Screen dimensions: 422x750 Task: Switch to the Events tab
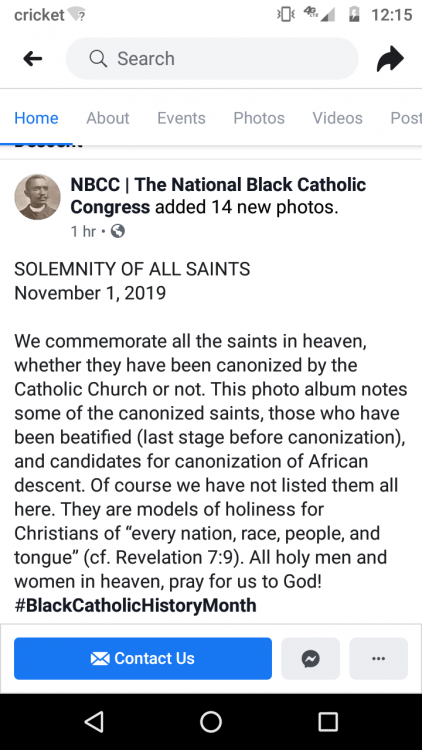[181, 118]
